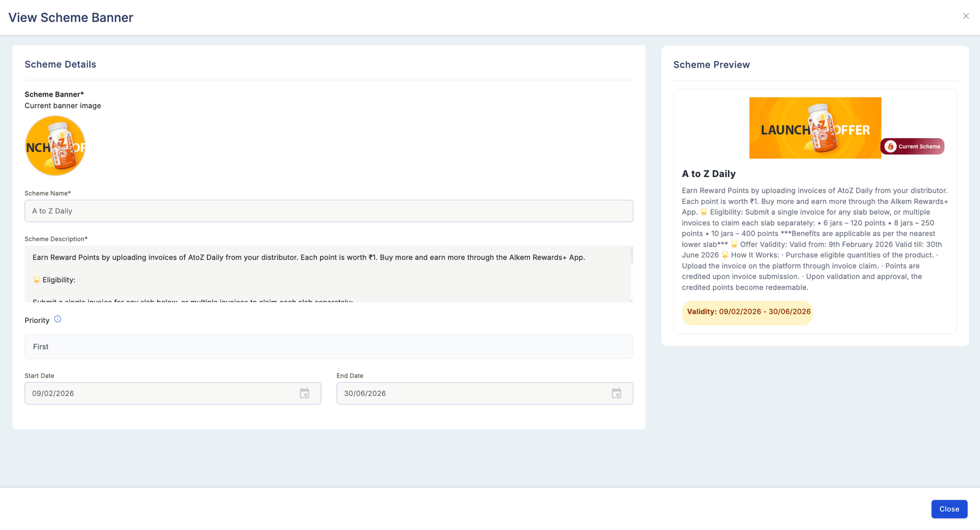Screen dimensions: 980x530
Task: Click the fire icon in Current Scheme badge
Action: pos(891,146)
